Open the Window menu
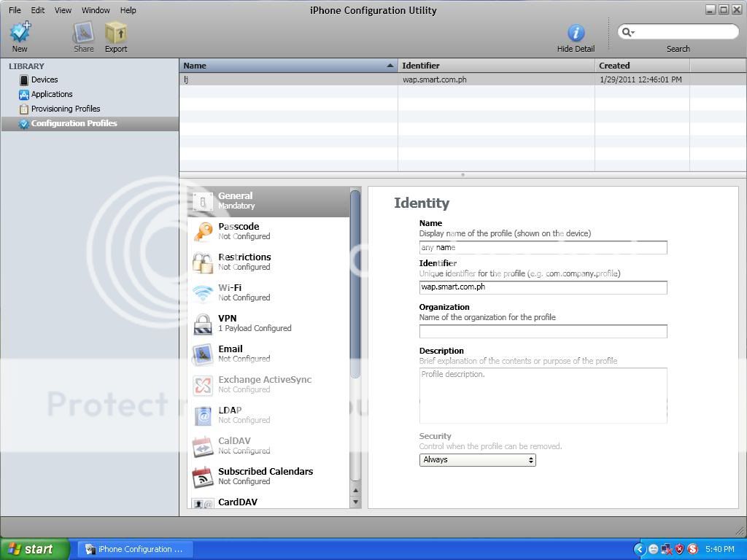This screenshot has height=560, width=747. pyautogui.click(x=96, y=10)
